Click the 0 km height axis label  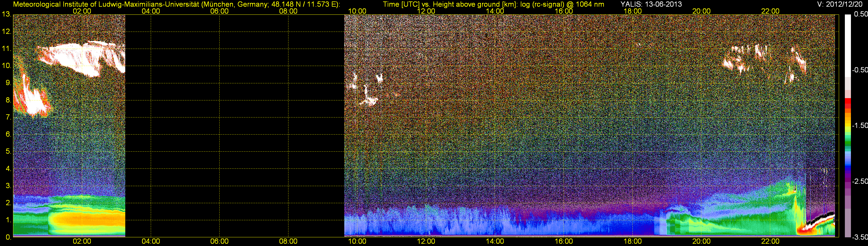(x=8, y=237)
